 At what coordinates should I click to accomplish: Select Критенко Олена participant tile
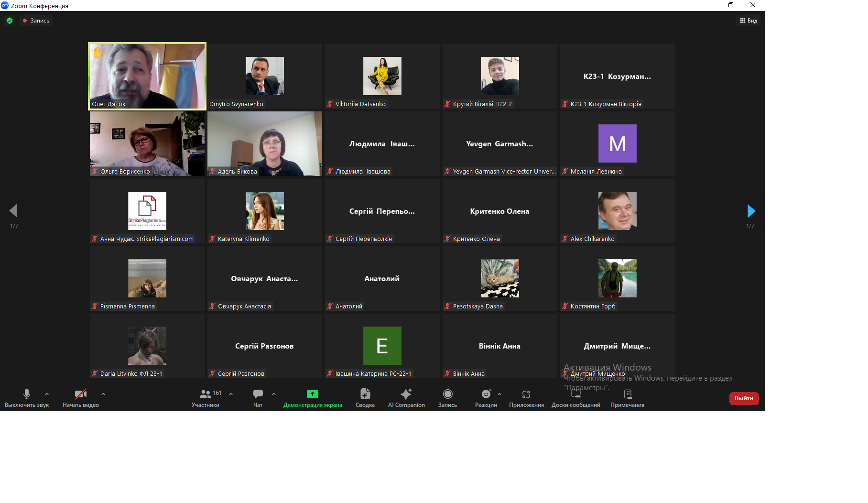point(500,211)
